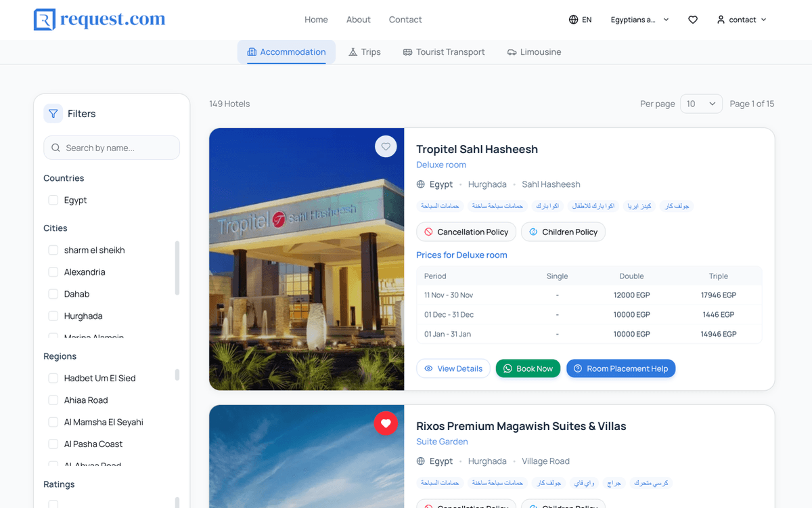Image resolution: width=812 pixels, height=508 pixels.
Task: Open Tropitel Cancellation Policy
Action: pyautogui.click(x=466, y=232)
